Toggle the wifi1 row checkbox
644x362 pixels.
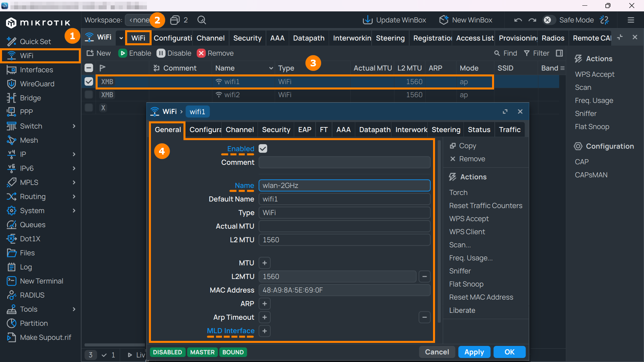(x=89, y=81)
